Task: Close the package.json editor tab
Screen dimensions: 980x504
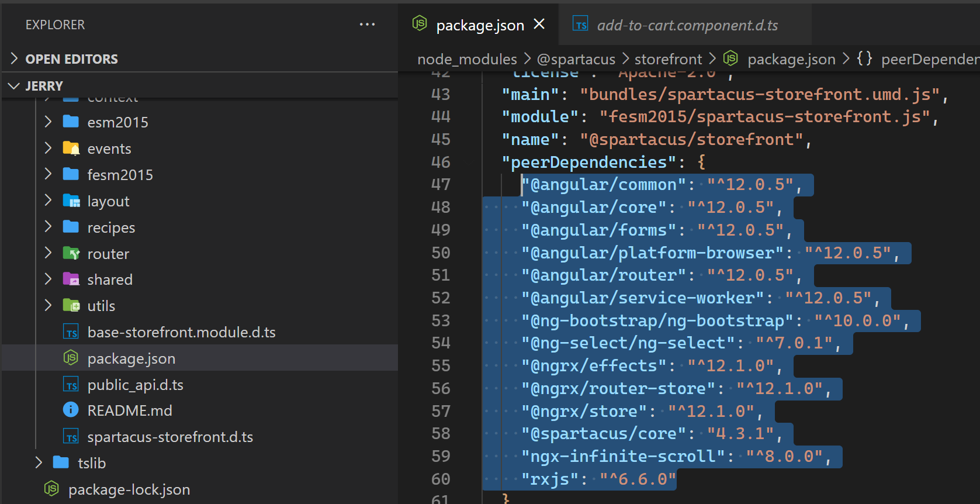Action: pyautogui.click(x=539, y=24)
